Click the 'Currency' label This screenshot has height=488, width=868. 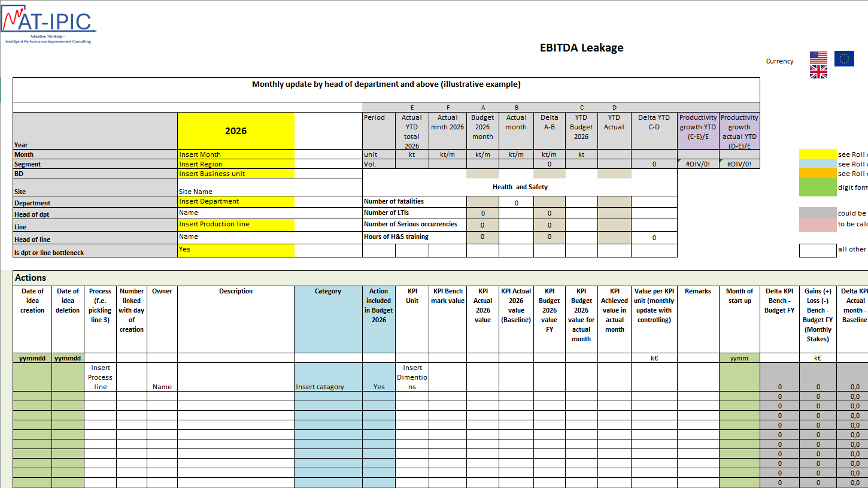pyautogui.click(x=779, y=61)
